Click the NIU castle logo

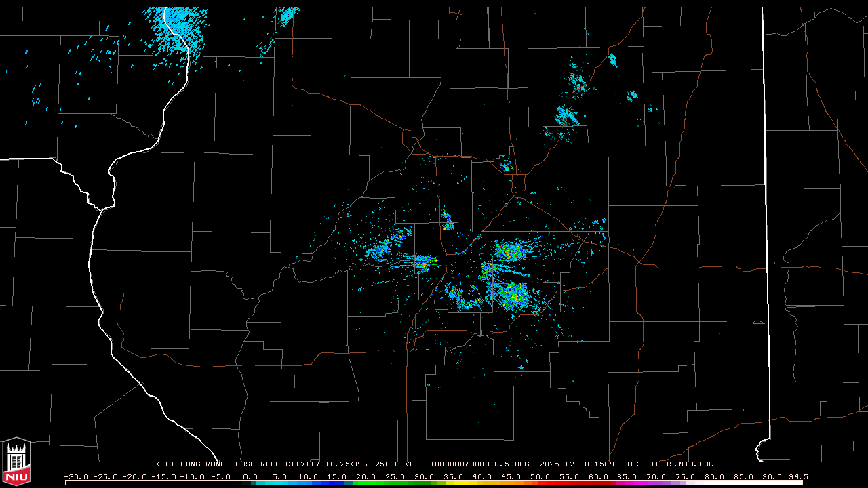click(x=16, y=462)
